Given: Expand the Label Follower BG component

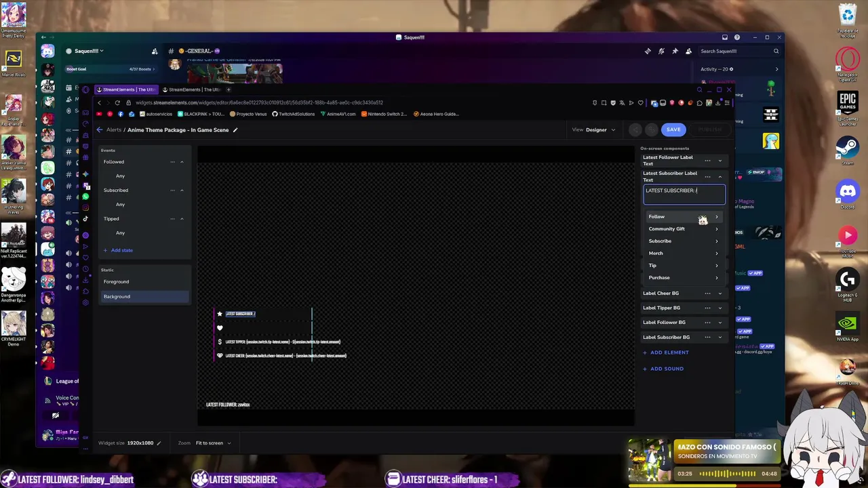Looking at the screenshot, I should [x=720, y=323].
